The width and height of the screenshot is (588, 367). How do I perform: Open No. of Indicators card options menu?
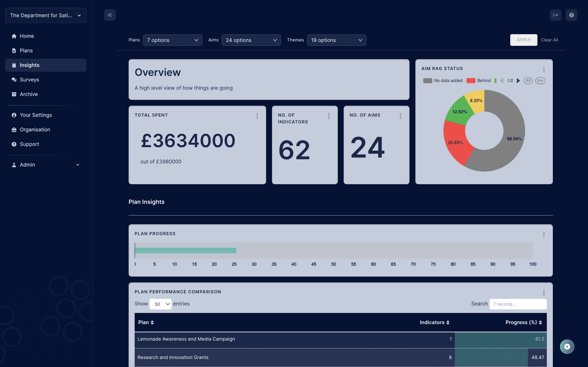[x=329, y=116]
